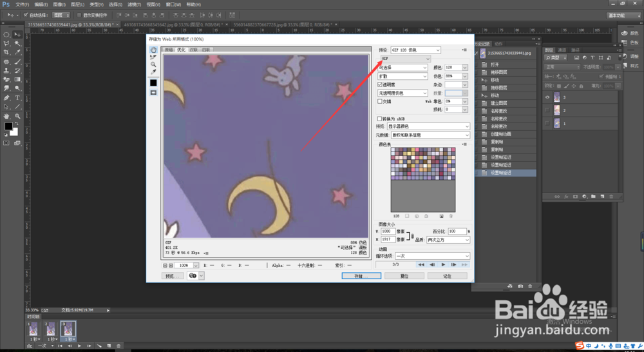Select frame 2 thumbnail in the timeline
Viewport: 644px width, 352px height.
click(50, 329)
